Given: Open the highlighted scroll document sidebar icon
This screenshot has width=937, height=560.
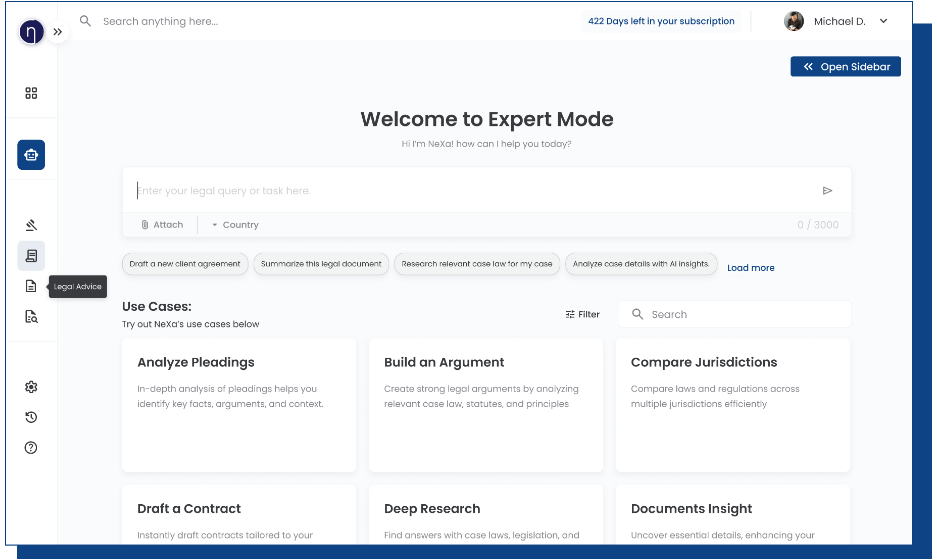Looking at the screenshot, I should pos(31,256).
